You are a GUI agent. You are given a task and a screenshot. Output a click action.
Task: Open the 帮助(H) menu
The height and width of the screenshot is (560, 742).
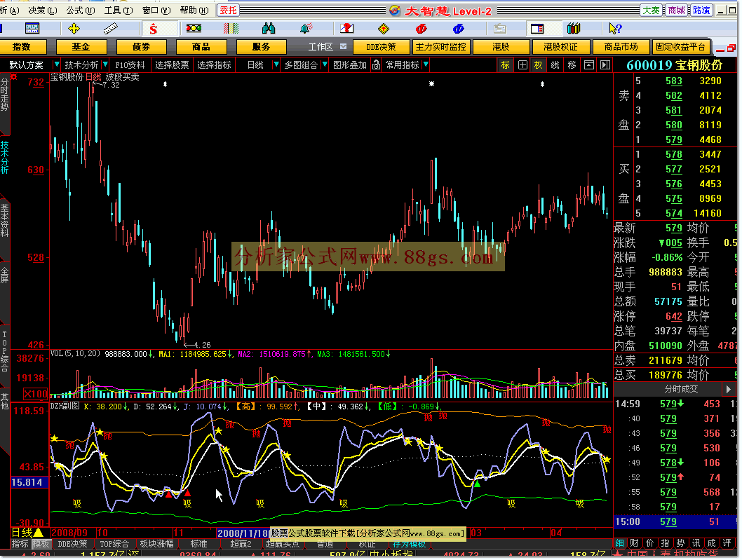click(x=194, y=11)
